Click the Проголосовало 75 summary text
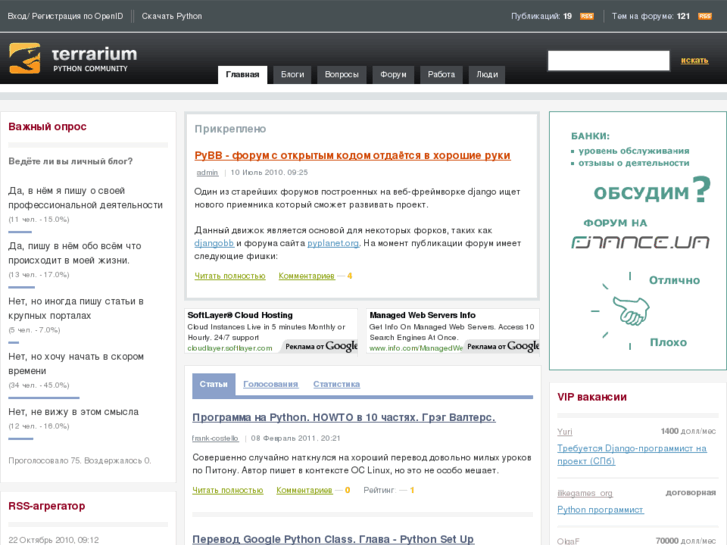This screenshot has height=545, width=727. 80,461
